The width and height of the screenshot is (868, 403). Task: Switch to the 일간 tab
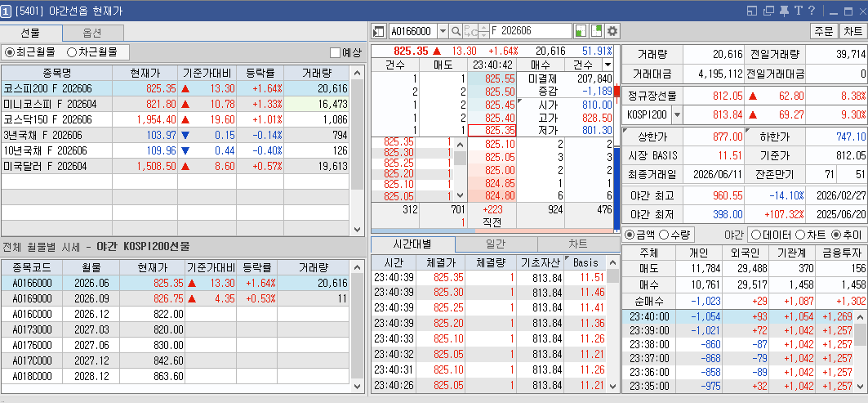(496, 244)
